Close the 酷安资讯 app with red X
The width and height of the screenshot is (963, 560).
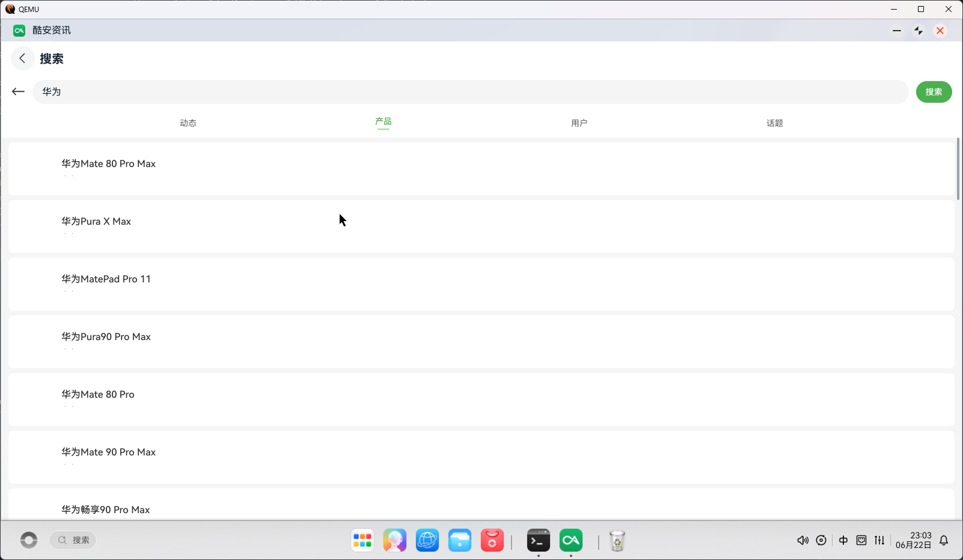click(940, 31)
